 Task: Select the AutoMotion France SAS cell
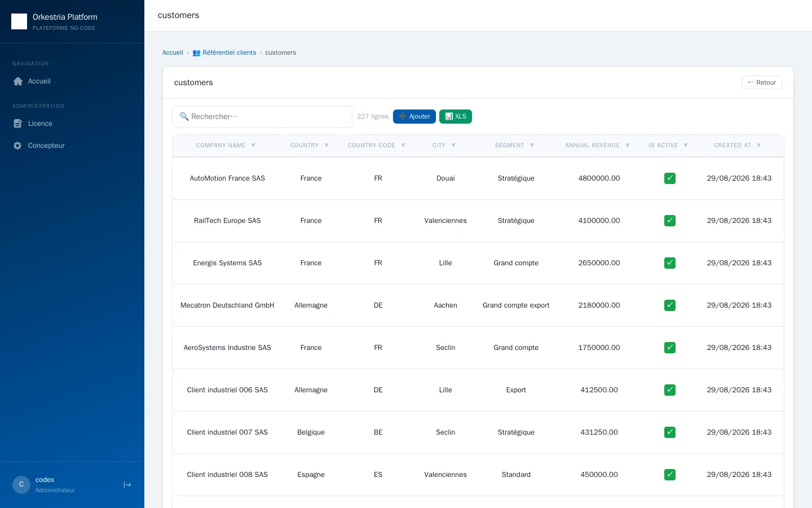pyautogui.click(x=227, y=178)
